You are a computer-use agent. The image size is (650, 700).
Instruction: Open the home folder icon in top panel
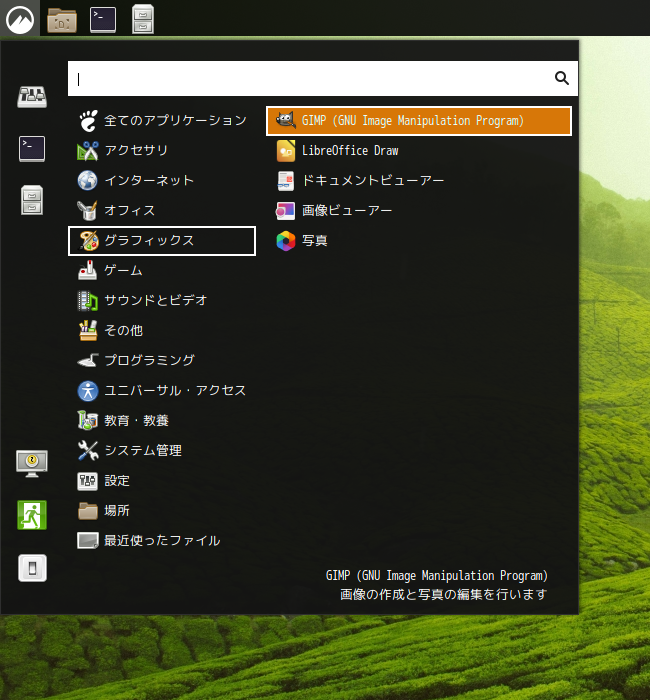(62, 20)
